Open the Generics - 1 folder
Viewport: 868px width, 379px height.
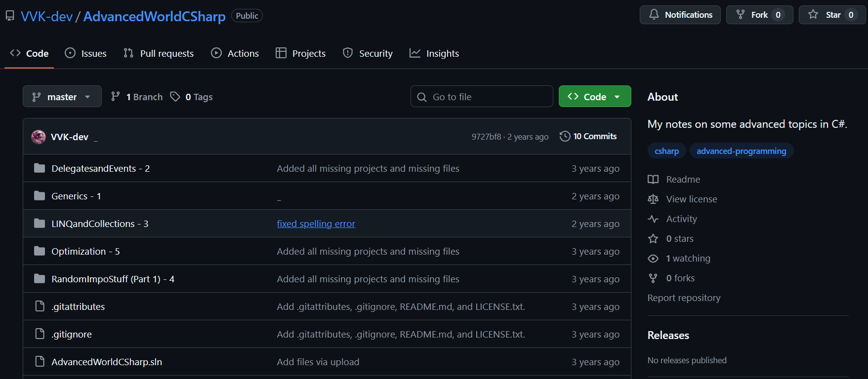76,196
